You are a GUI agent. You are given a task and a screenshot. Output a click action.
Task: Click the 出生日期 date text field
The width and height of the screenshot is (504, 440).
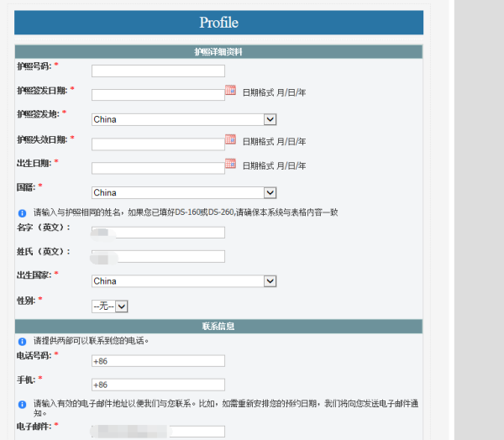tap(158, 168)
